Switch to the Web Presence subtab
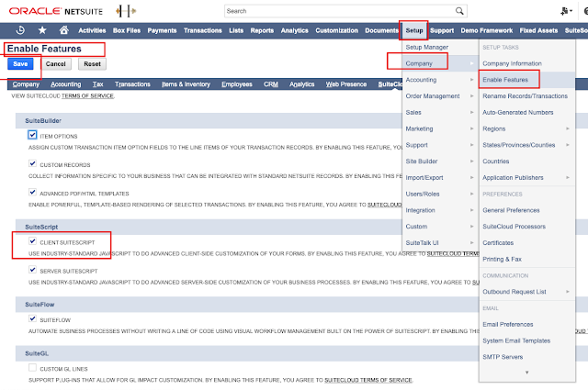 346,84
